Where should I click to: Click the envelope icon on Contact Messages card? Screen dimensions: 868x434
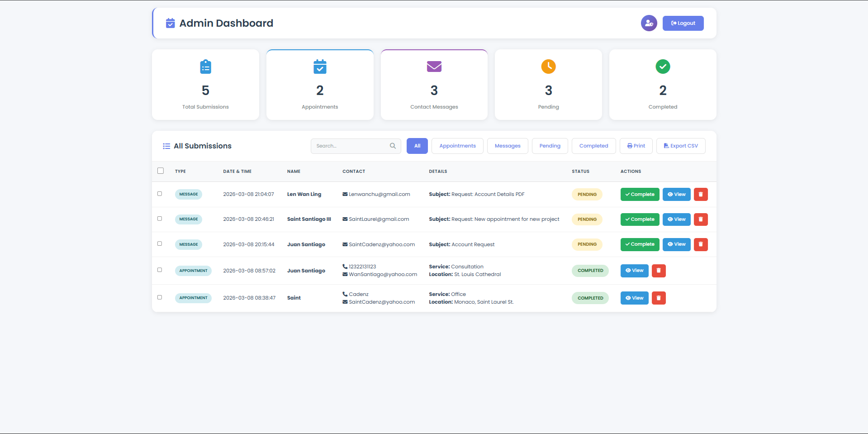434,67
